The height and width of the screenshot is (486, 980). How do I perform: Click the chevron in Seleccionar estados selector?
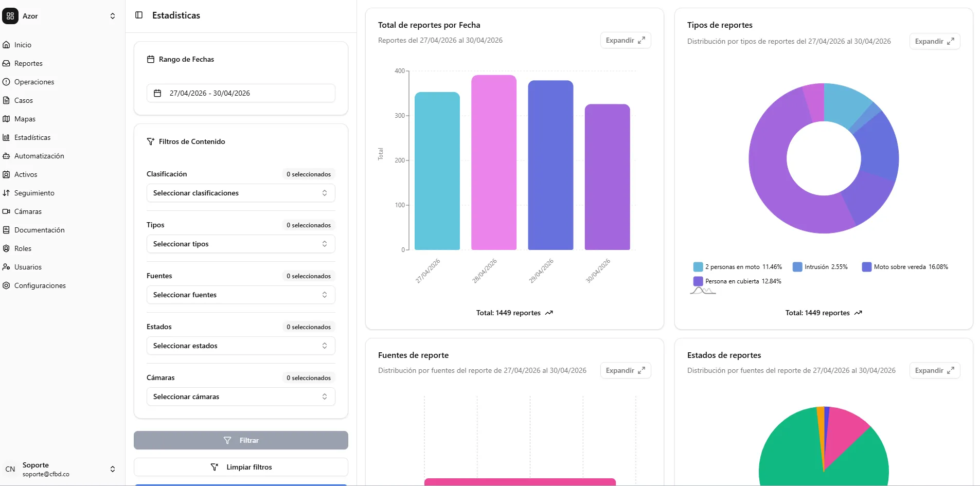(x=325, y=346)
